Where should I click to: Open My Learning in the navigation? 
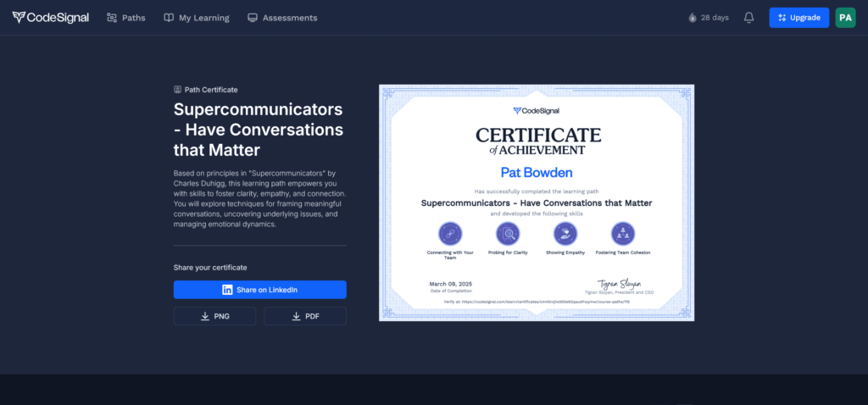click(x=197, y=18)
